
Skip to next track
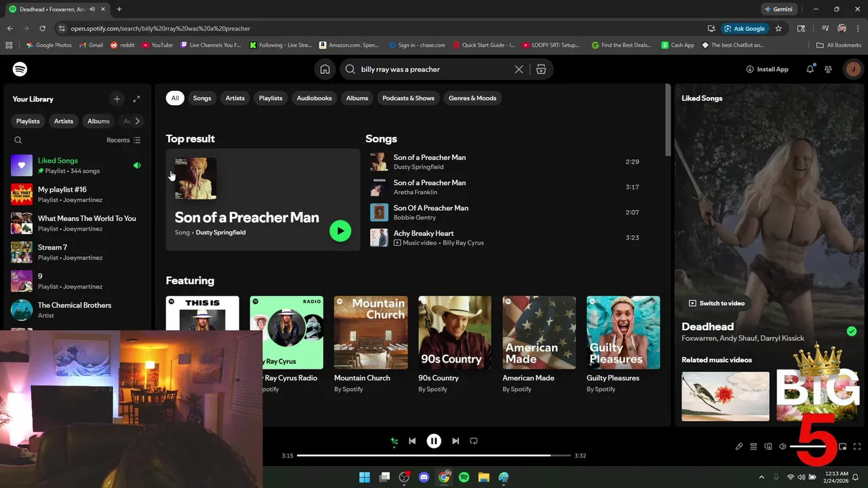[x=456, y=441]
